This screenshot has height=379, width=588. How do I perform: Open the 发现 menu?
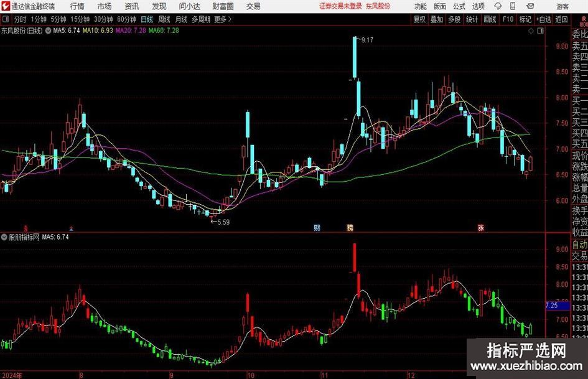point(159,6)
